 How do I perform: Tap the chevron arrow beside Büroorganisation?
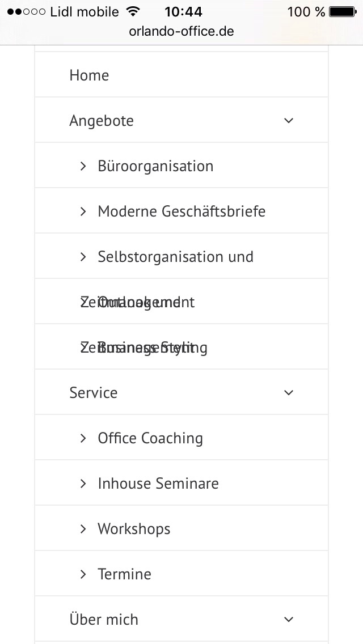pos(83,166)
